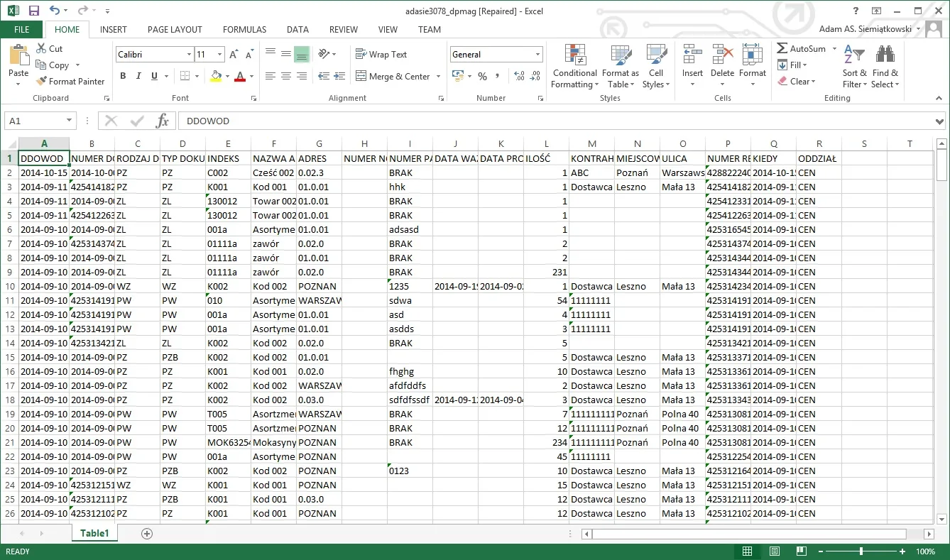The height and width of the screenshot is (560, 950).
Task: Click the Save icon in Quick Access Toolbar
Action: pos(33,11)
